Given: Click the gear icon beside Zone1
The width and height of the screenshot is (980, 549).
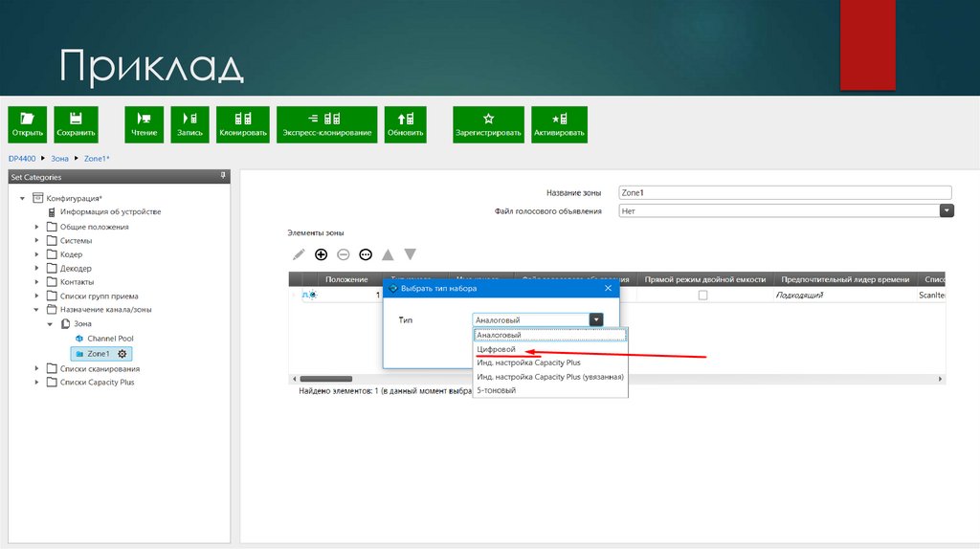Looking at the screenshot, I should (x=122, y=354).
